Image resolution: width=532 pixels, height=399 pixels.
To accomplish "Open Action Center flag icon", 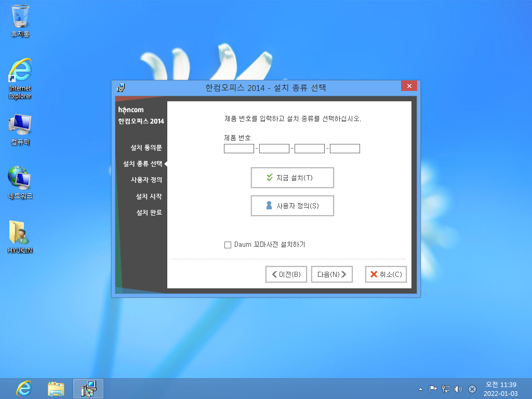I will (x=433, y=389).
